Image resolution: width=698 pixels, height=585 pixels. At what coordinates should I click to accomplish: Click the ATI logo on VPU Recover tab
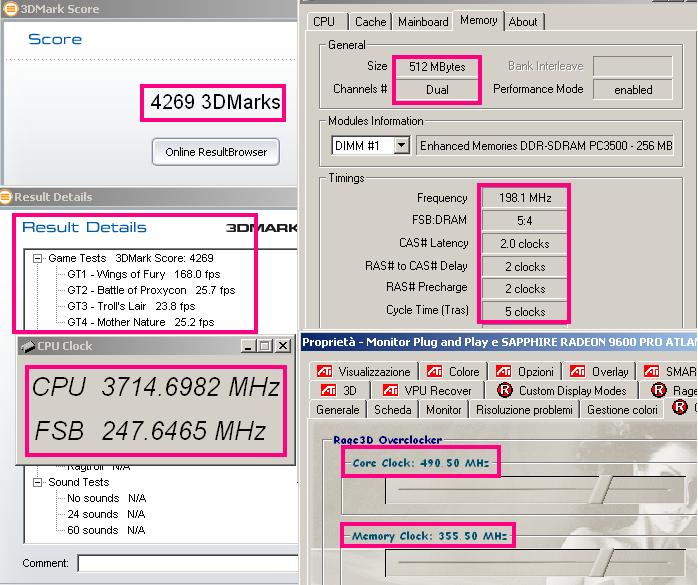[390, 390]
